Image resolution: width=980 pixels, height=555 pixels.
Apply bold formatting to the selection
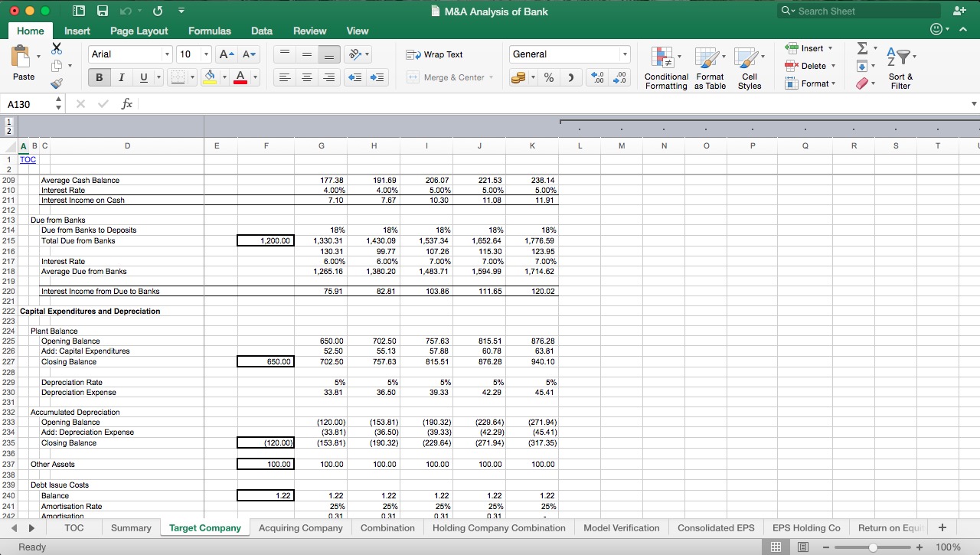click(99, 77)
